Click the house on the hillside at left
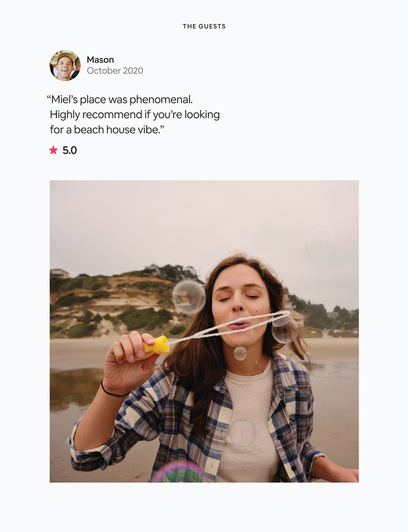408x532 pixels. [x=59, y=273]
